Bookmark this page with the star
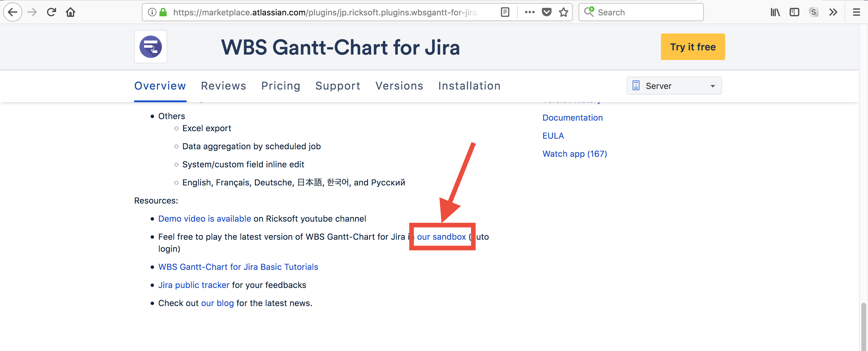 [x=563, y=12]
